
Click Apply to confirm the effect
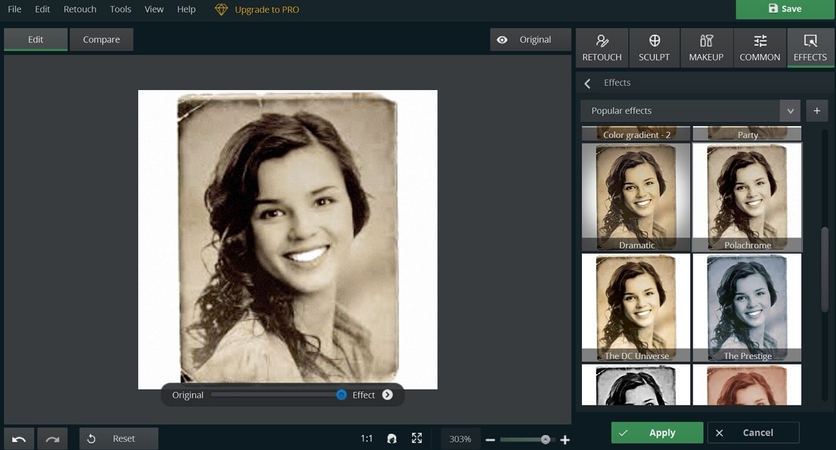tap(657, 433)
